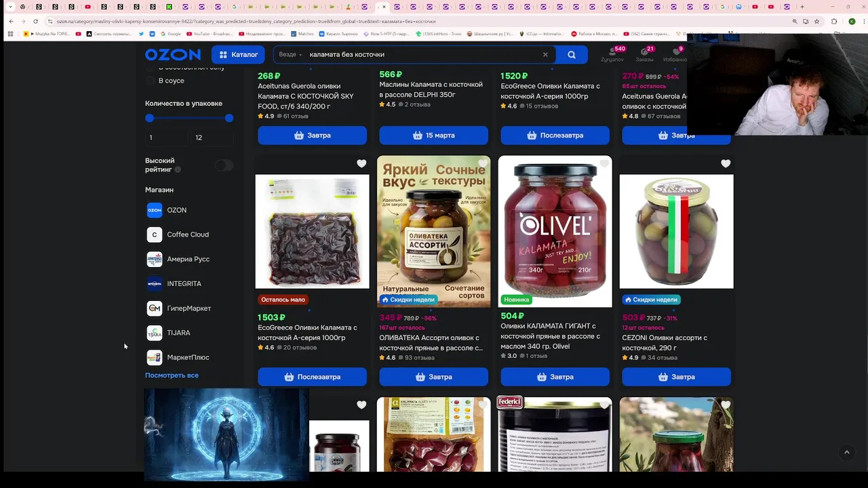Expand the Везде search scope dropdown
Image resolution: width=868 pixels, height=488 pixels.
(x=291, y=54)
